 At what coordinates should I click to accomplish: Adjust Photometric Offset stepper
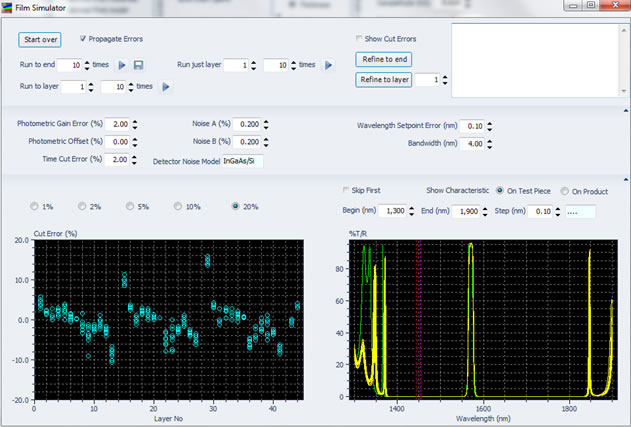pos(135,142)
